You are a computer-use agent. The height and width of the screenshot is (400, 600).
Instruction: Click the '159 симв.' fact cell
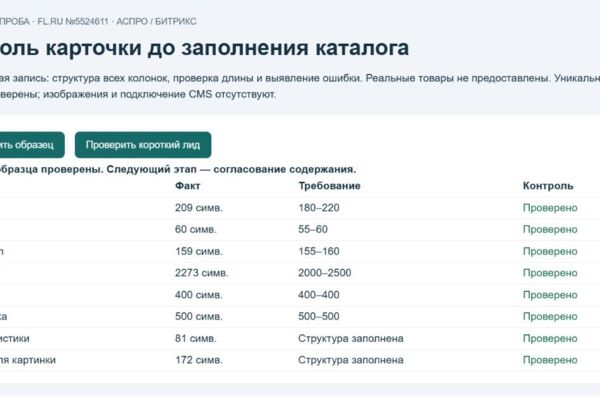(x=199, y=251)
